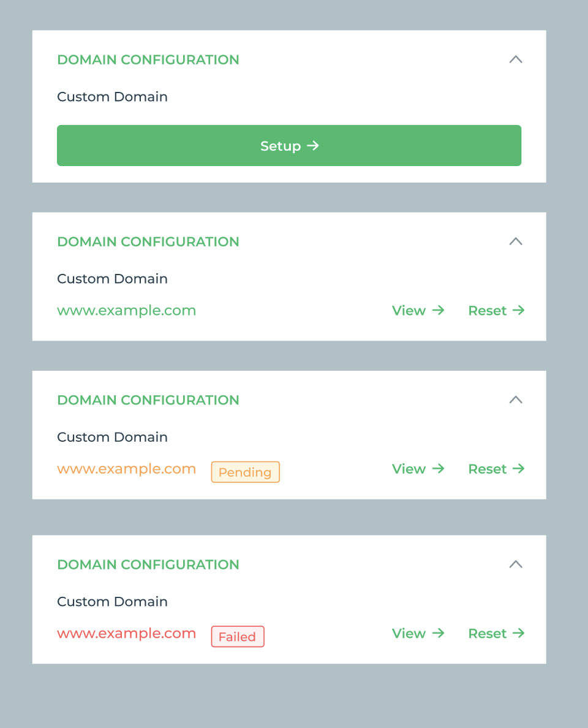Select Reset next to the green verified domain

click(x=496, y=310)
